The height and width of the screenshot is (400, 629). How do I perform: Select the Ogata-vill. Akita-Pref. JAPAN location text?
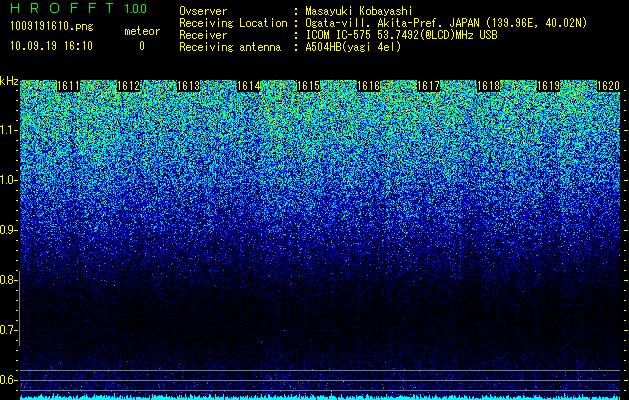click(x=446, y=23)
